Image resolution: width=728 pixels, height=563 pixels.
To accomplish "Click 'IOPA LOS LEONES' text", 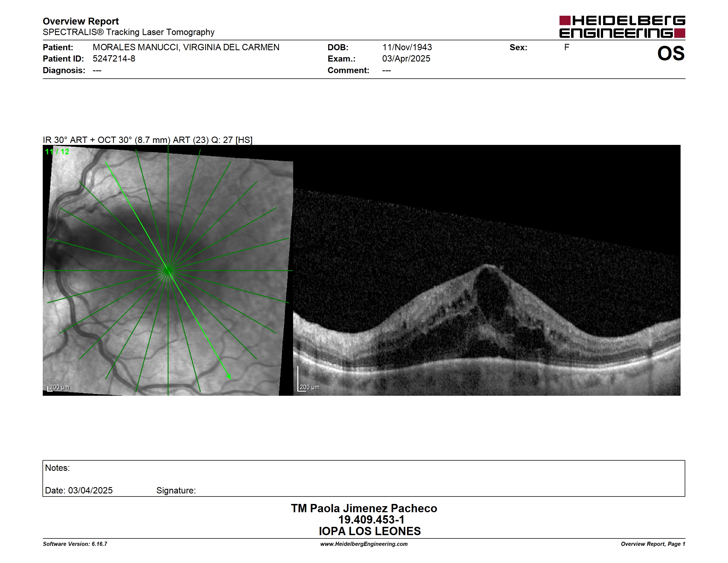I will coord(370,531).
